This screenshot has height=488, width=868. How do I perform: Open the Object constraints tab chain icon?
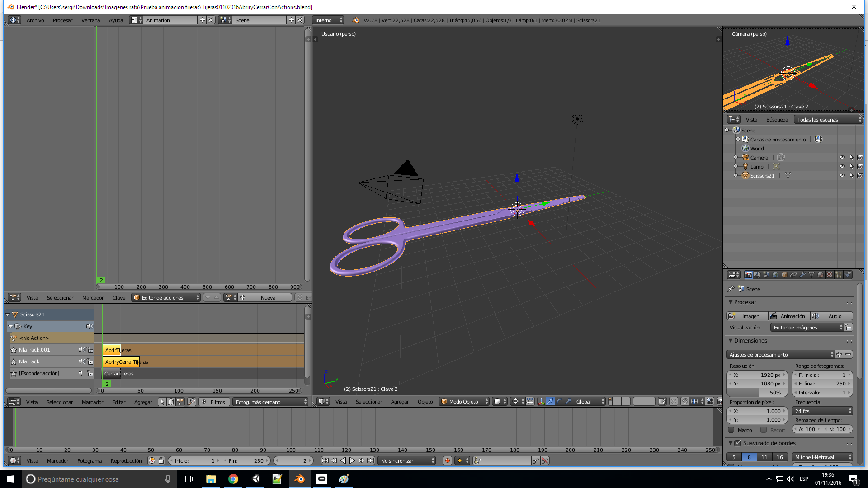tap(793, 275)
